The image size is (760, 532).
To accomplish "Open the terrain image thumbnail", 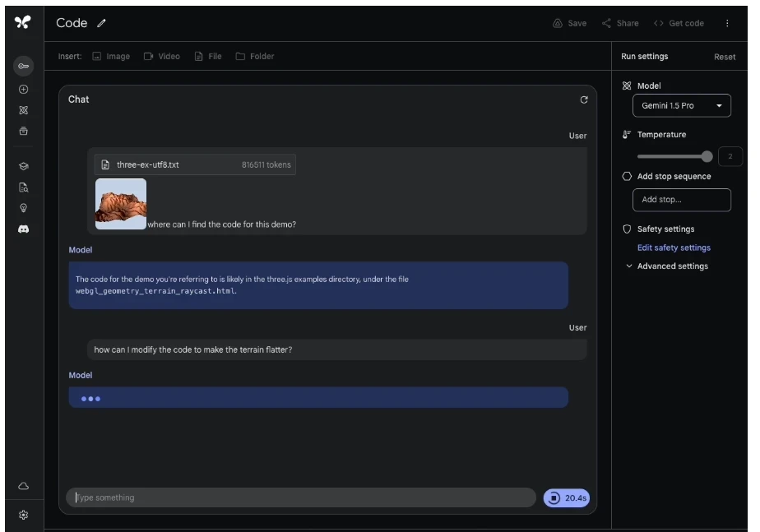I will pos(121,204).
